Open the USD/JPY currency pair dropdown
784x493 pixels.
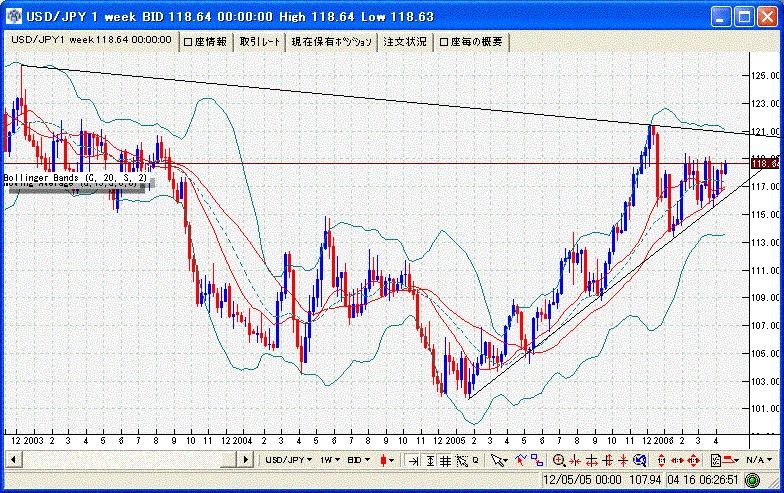[x=287, y=460]
